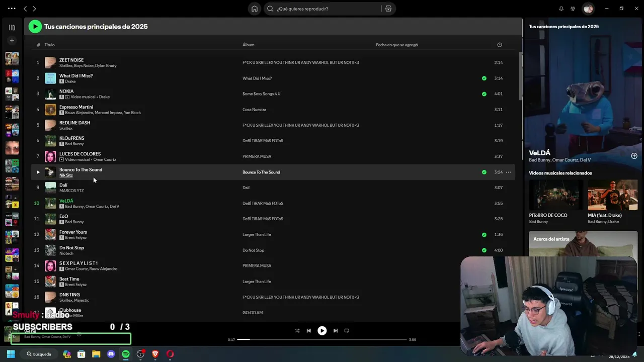Open Brave browser from taskbar
644x362 pixels.
click(x=155, y=354)
